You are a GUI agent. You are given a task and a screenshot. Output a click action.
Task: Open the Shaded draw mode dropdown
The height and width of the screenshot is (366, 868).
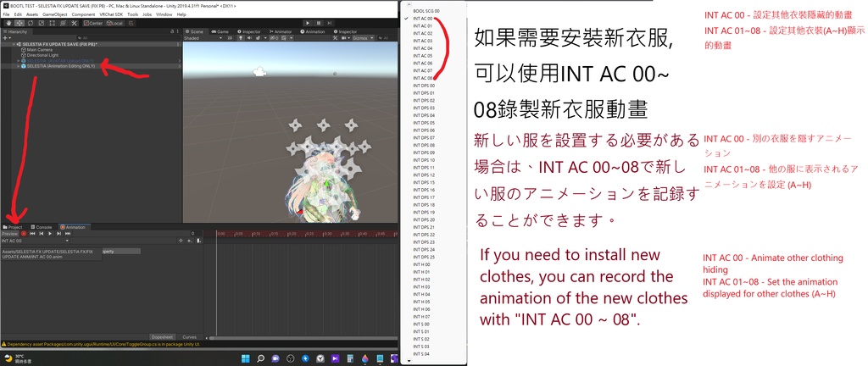click(x=203, y=38)
